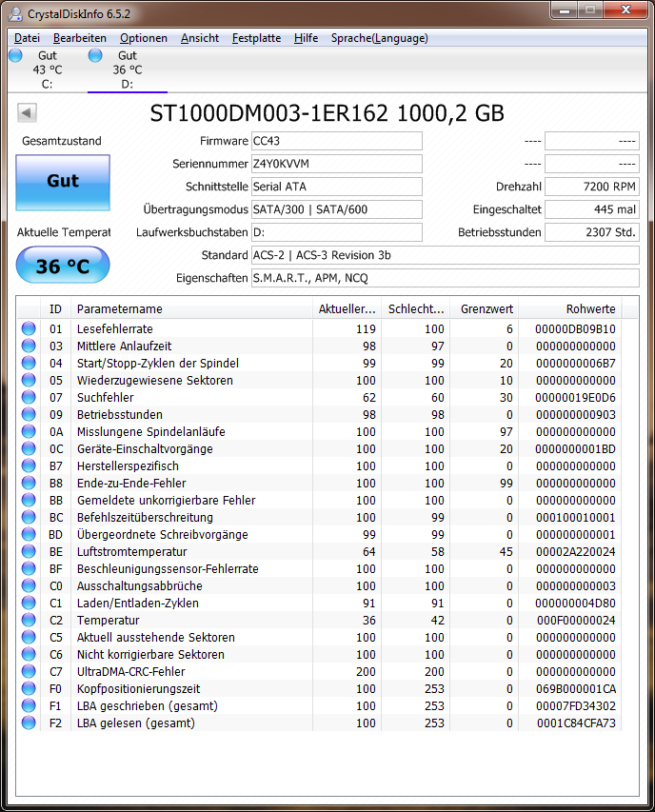Click the status orb for LBA gelesen (gesamt)

click(29, 723)
